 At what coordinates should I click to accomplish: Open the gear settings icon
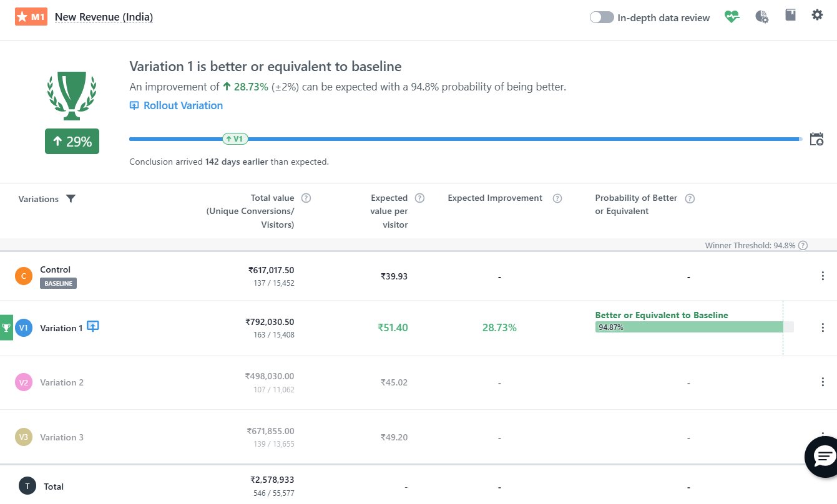coord(817,14)
